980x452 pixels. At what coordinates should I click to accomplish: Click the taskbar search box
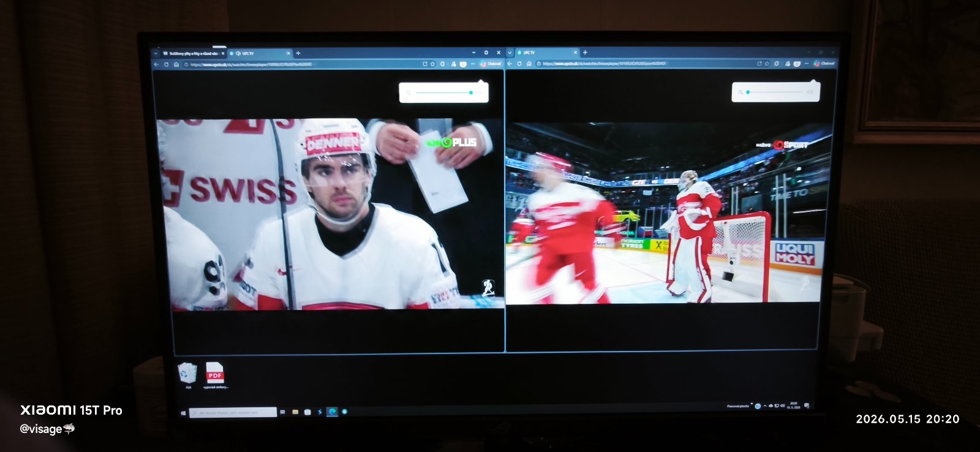point(233,412)
